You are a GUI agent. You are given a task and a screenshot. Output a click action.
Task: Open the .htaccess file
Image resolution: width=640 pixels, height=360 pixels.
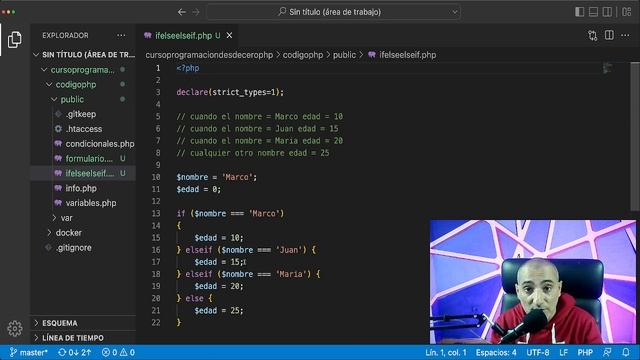84,129
